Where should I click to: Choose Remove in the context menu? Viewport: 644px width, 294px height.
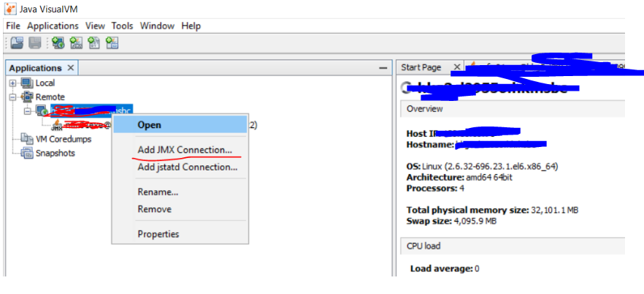[x=180, y=209]
